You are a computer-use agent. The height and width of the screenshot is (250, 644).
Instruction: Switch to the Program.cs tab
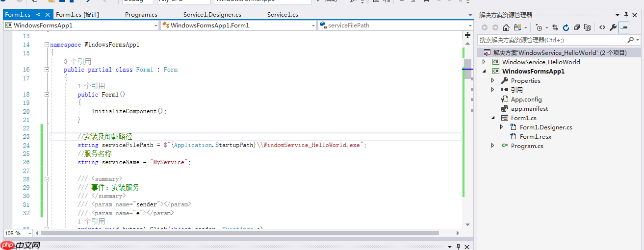(x=141, y=15)
